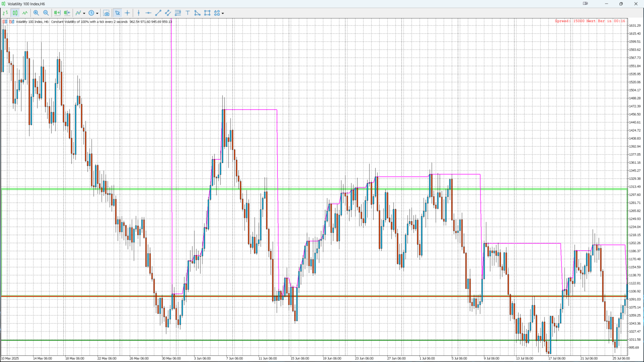644x362 pixels.
Task: Expand the shapes objects dropdown arrow
Action: [223, 13]
